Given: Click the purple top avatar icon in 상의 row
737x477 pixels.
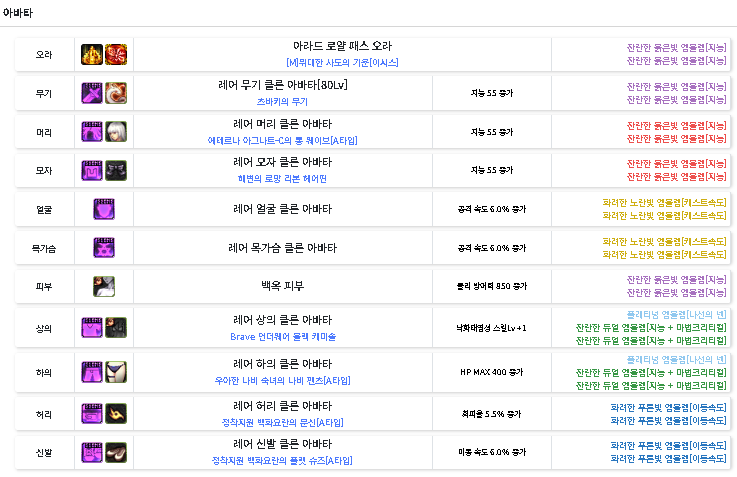Looking at the screenshot, I should tap(92, 327).
